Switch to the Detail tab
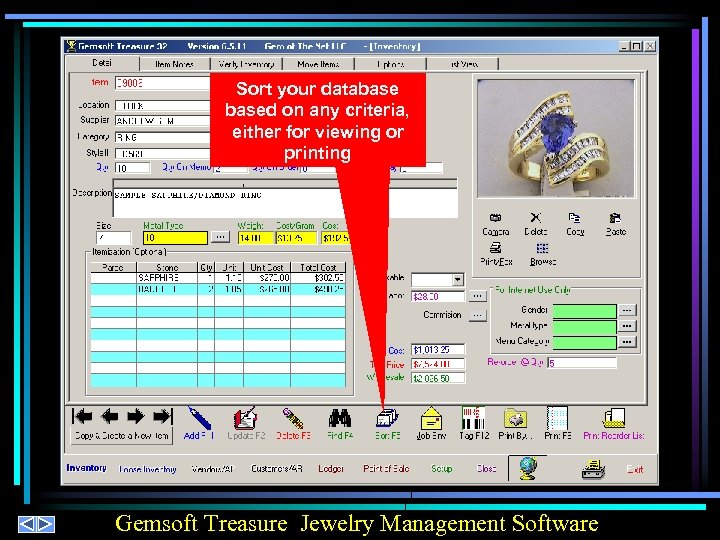 pyautogui.click(x=102, y=63)
